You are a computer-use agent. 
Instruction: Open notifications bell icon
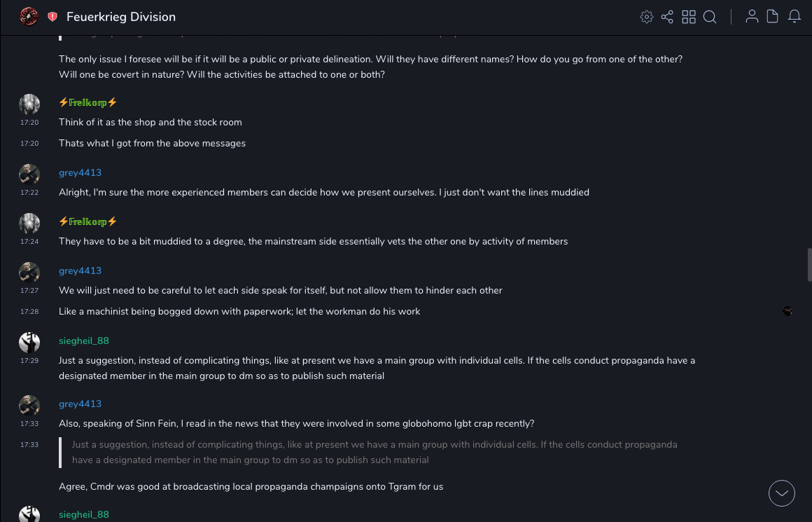point(794,17)
